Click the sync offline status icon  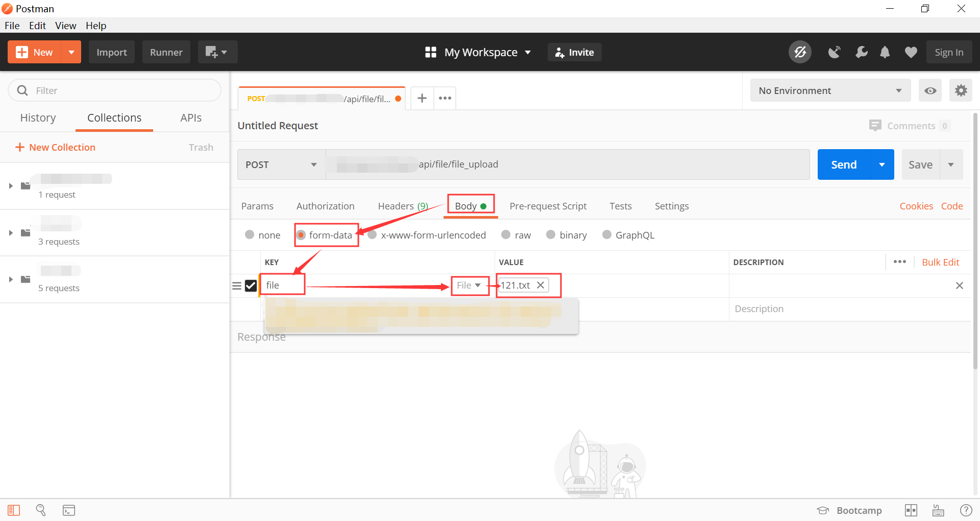[x=800, y=52]
